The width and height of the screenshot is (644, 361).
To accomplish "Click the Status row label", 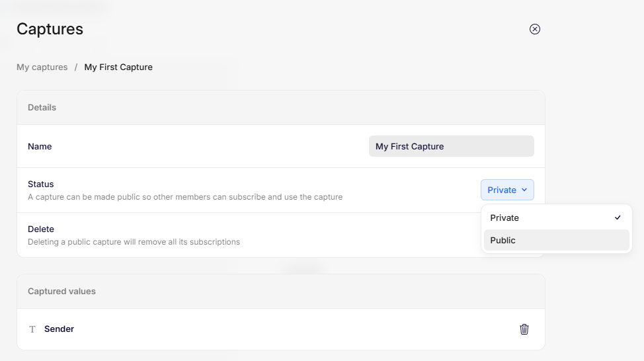I will point(41,184).
